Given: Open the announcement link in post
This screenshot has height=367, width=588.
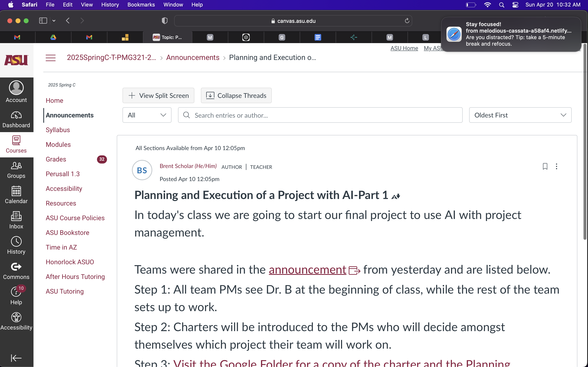Looking at the screenshot, I should click(x=307, y=270).
